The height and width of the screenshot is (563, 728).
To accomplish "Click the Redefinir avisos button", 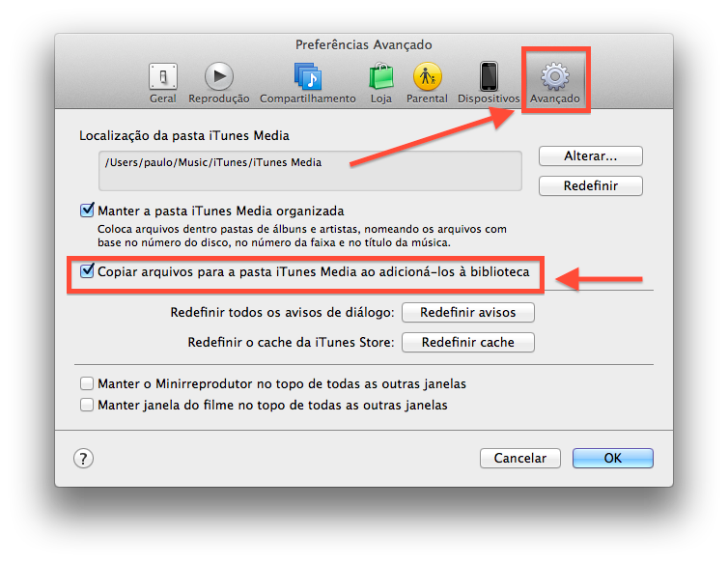I will (x=467, y=313).
